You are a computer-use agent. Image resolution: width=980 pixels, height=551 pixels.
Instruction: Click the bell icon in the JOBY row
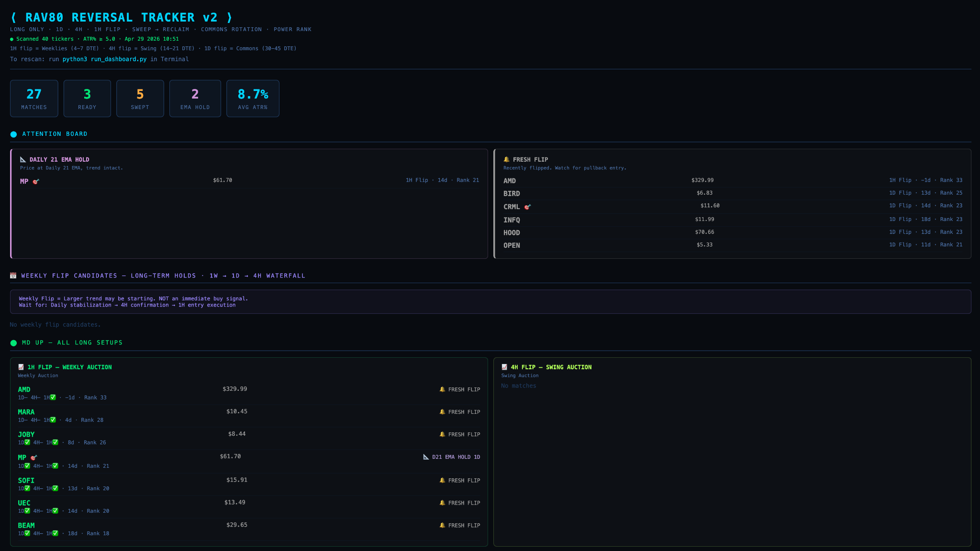point(442,434)
